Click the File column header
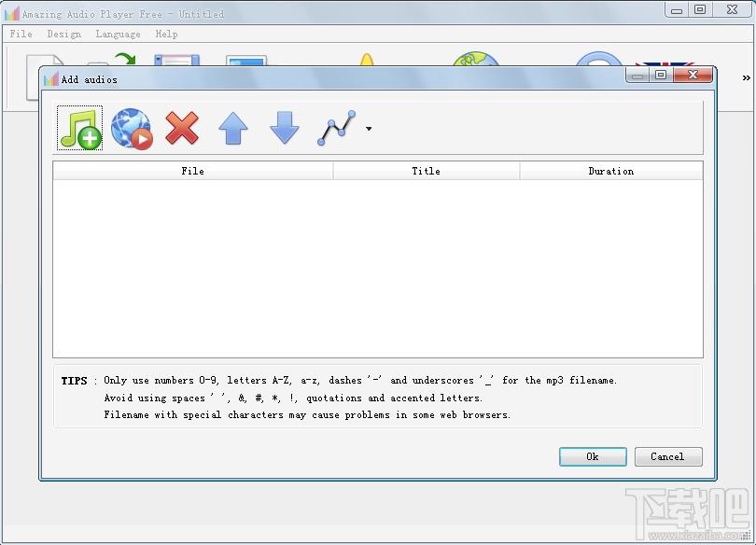 (193, 171)
